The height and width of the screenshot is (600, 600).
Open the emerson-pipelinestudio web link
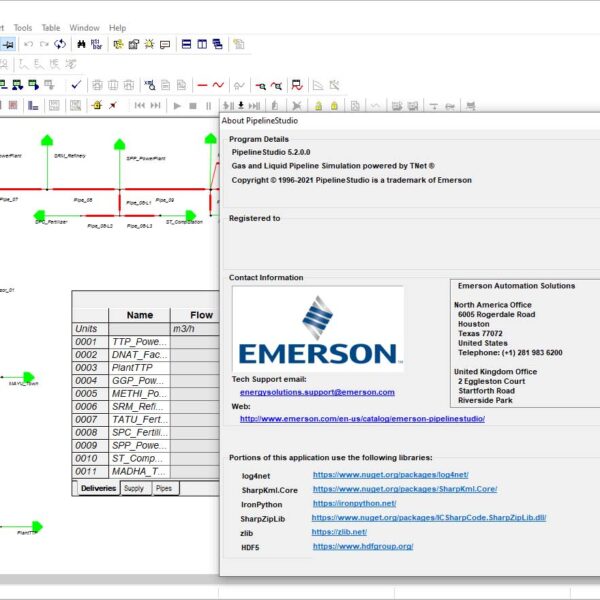click(362, 419)
